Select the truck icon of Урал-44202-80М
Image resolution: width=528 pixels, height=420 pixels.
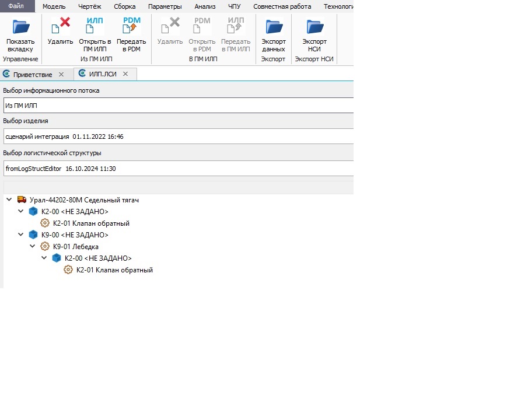tap(22, 199)
